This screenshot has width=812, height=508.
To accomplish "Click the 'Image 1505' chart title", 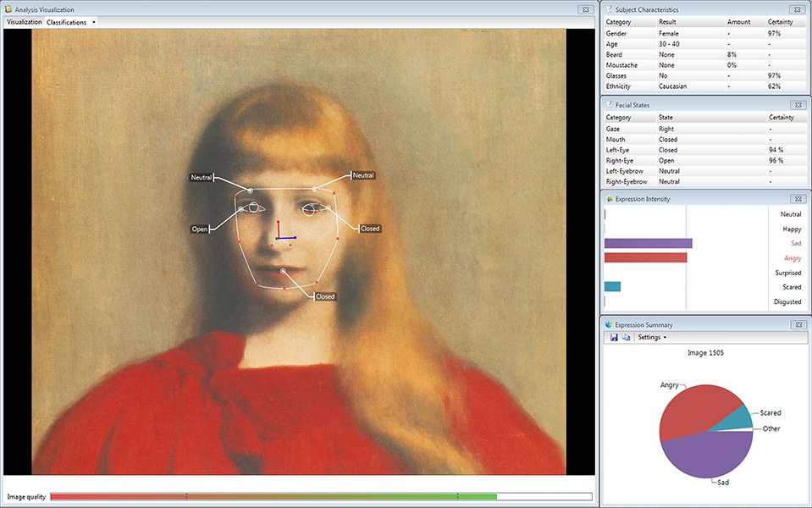I will 705,353.
